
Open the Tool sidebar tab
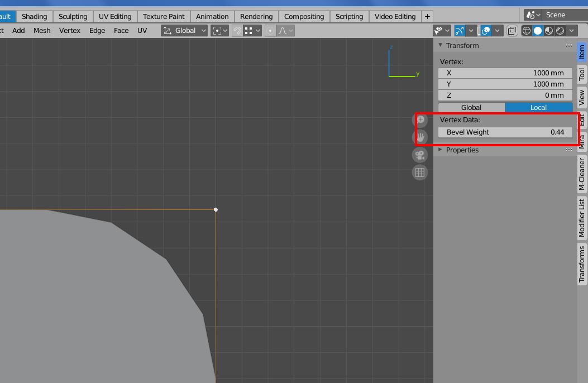[x=582, y=74]
